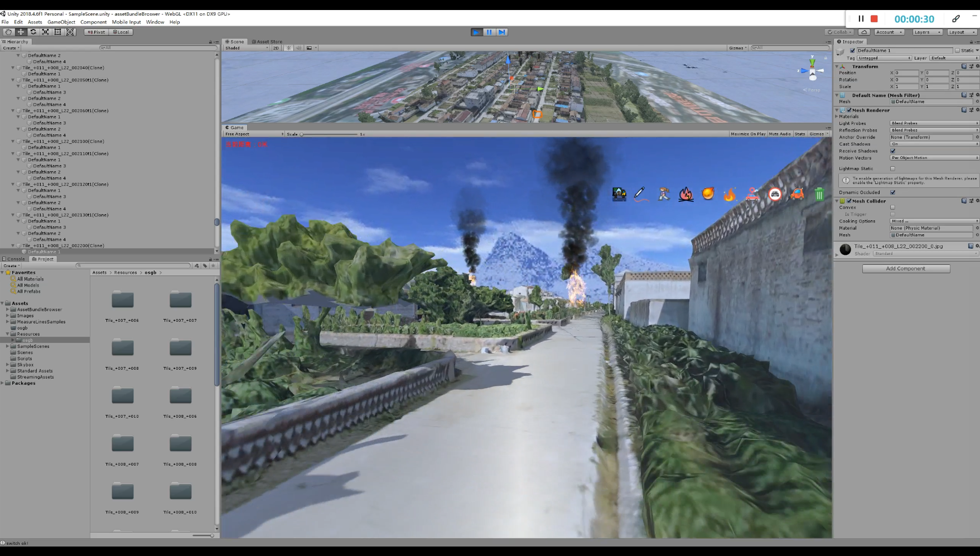Select the Move tool
Screen dimensions: 980x556
tap(21, 32)
